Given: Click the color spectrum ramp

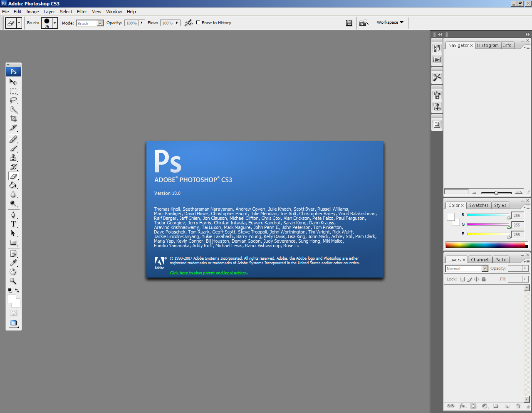Looking at the screenshot, I should point(487,245).
